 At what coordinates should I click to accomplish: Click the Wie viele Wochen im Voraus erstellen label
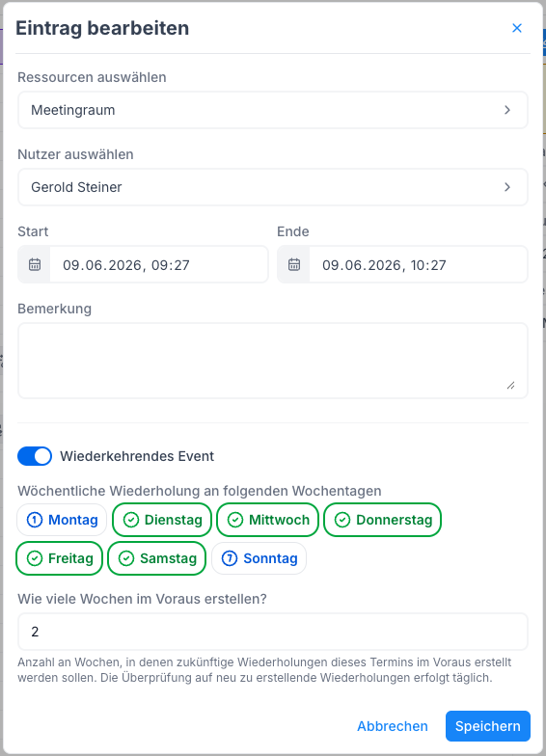click(x=142, y=599)
